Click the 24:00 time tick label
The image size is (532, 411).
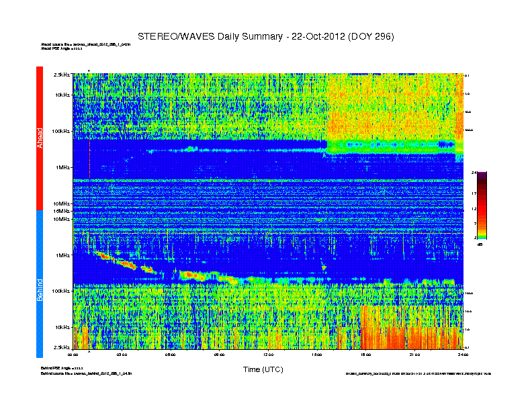point(462,353)
